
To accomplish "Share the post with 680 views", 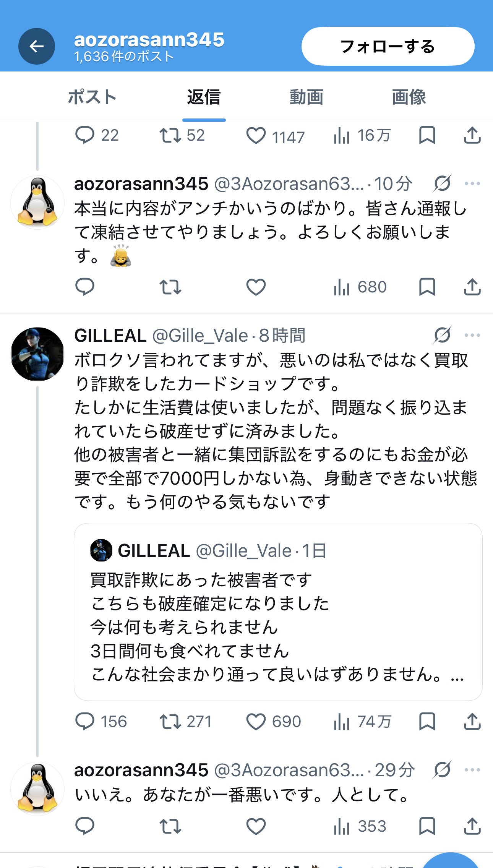I will pyautogui.click(x=472, y=287).
